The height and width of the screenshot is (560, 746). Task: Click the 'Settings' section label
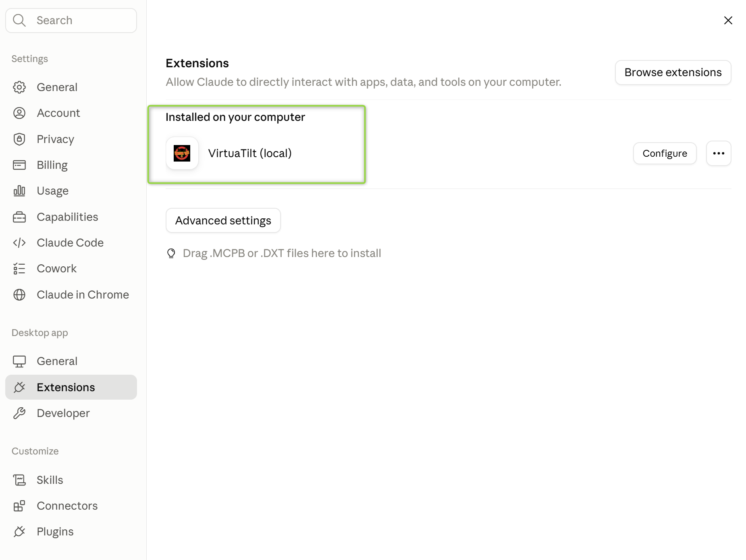click(x=29, y=59)
